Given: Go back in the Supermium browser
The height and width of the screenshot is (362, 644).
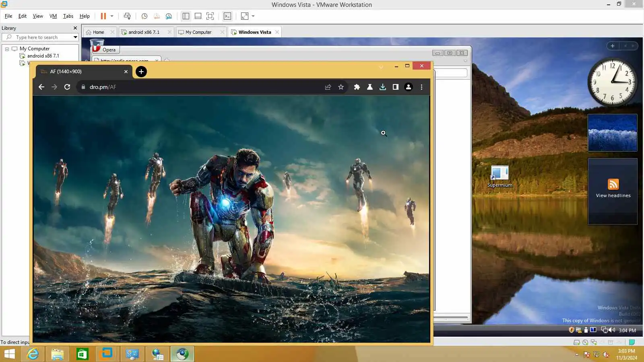Looking at the screenshot, I should [x=41, y=87].
